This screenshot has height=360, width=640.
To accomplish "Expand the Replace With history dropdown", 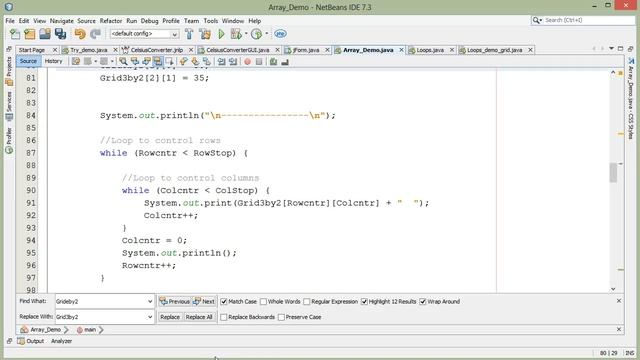I will 150,317.
